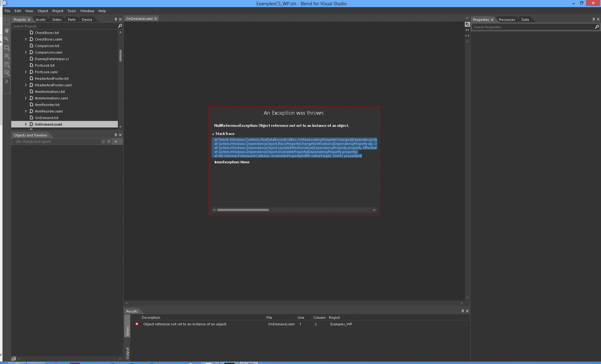
Task: Collapse the StackTrace section
Action: 213,134
